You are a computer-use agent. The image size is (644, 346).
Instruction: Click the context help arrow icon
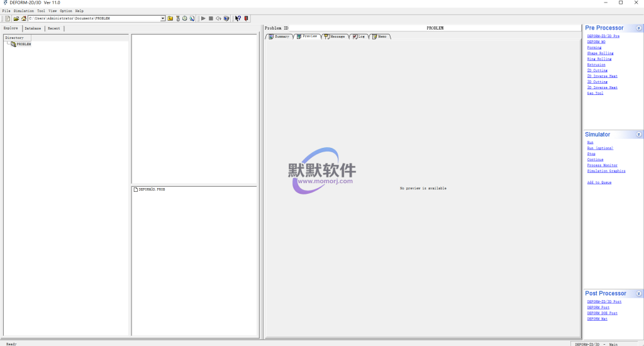pos(238,18)
